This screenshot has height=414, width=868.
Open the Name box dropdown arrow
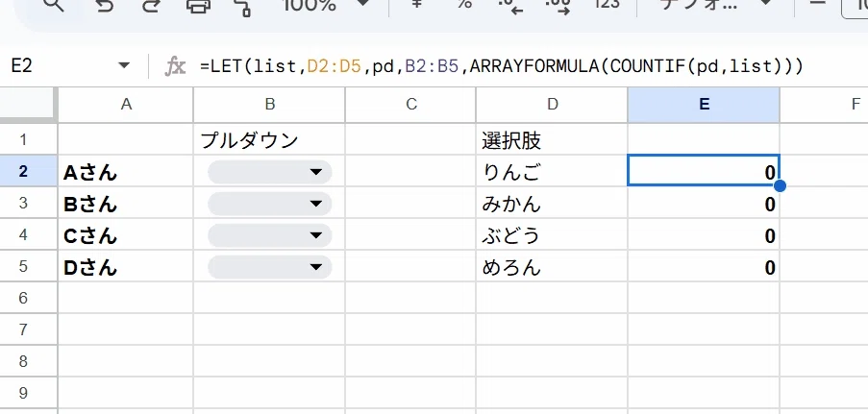(x=124, y=66)
